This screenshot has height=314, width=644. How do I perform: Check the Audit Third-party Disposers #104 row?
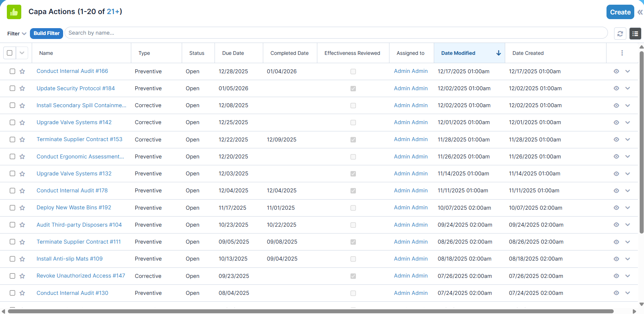point(12,225)
